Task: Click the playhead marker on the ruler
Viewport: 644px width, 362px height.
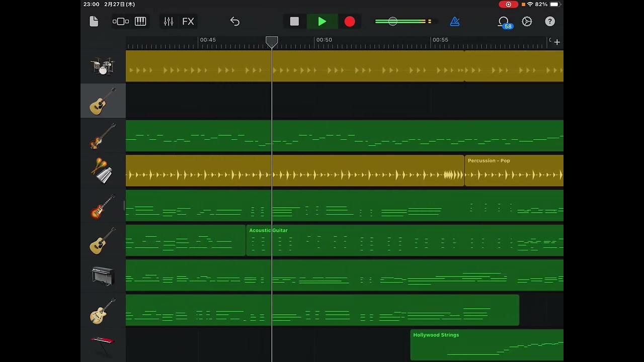Action: point(272,41)
